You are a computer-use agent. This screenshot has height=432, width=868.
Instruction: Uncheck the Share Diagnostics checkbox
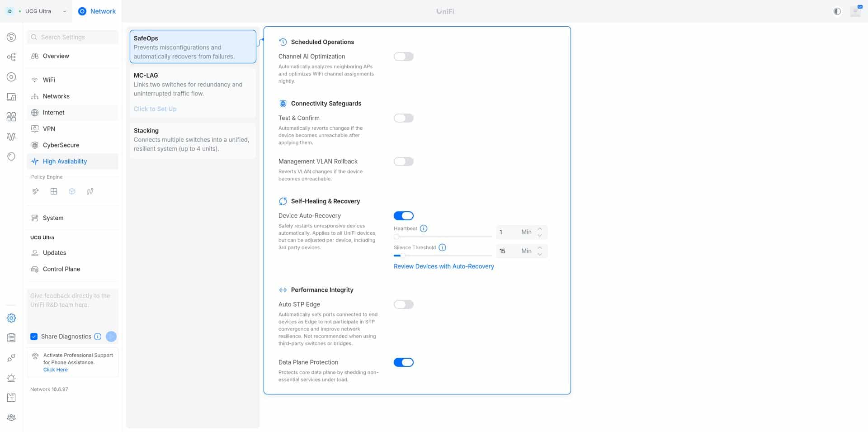(x=34, y=337)
